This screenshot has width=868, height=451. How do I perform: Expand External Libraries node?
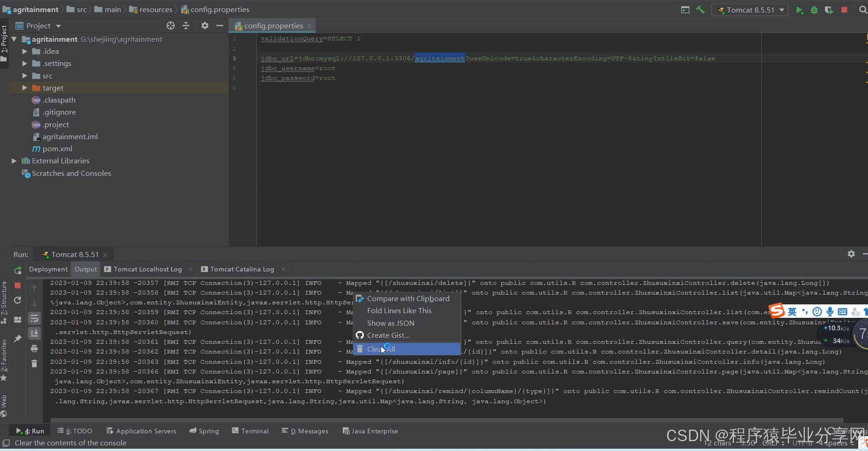tap(14, 161)
